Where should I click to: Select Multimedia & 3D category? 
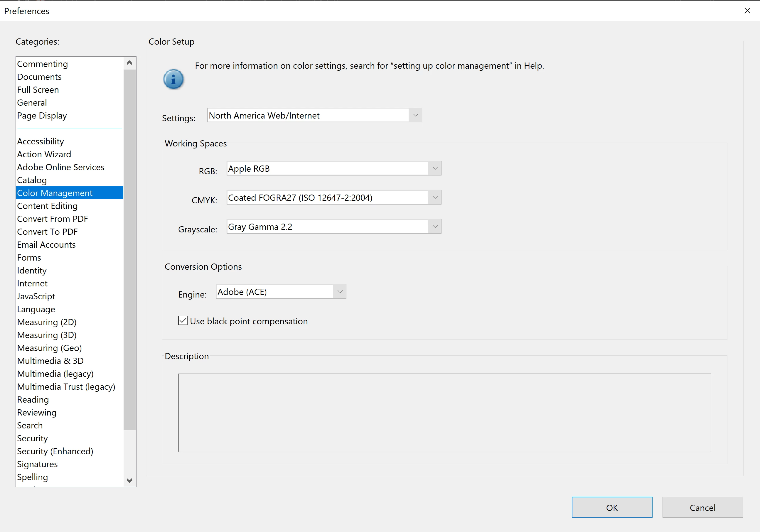50,361
